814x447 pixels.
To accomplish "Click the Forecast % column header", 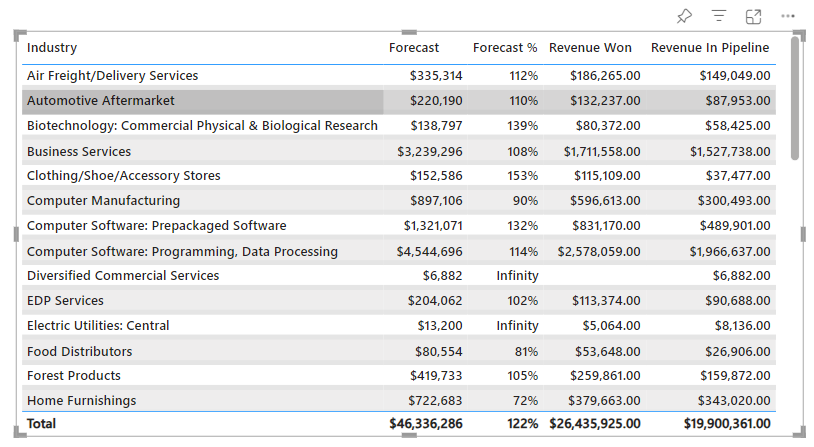I will click(505, 48).
